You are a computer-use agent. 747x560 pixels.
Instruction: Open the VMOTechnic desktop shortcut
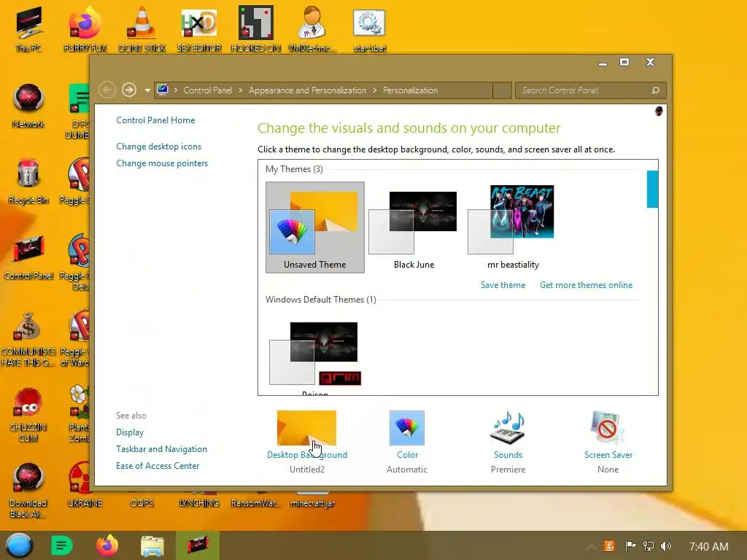(x=312, y=28)
